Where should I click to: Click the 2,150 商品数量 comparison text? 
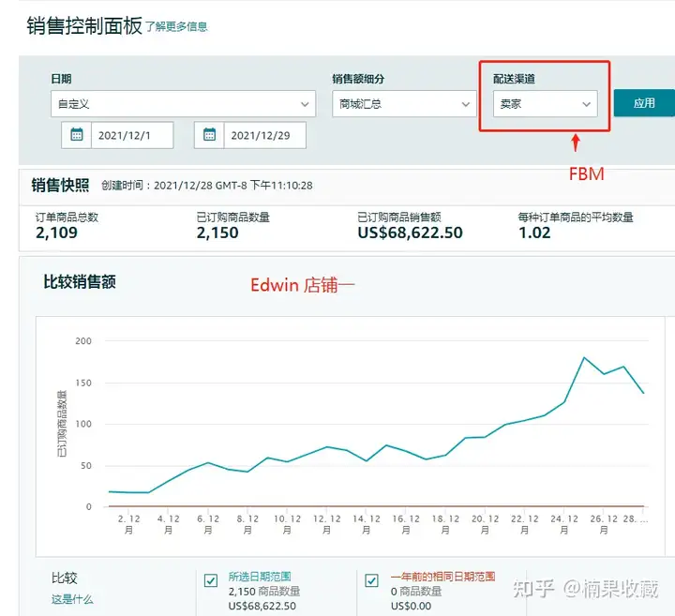[264, 592]
